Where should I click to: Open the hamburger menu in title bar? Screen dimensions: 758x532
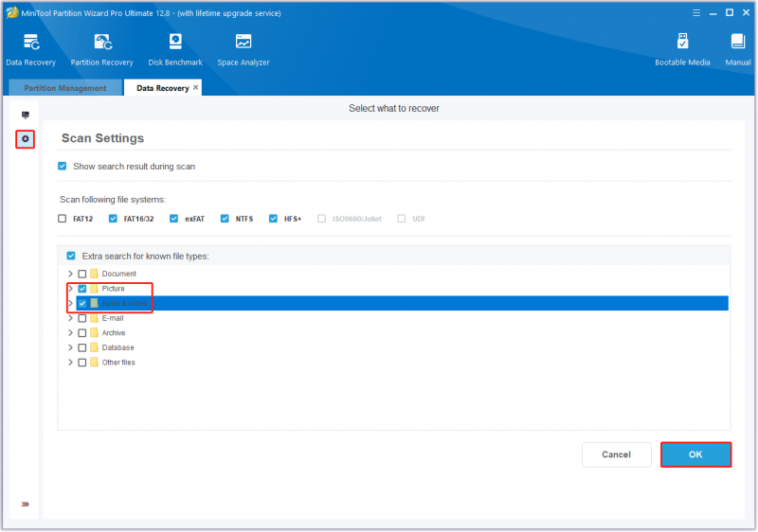(x=696, y=13)
